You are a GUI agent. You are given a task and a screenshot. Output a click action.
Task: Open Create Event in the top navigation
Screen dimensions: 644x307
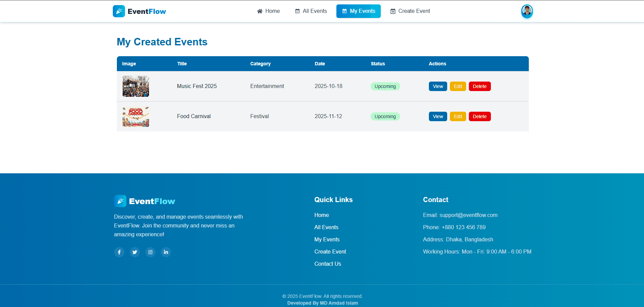pyautogui.click(x=410, y=11)
